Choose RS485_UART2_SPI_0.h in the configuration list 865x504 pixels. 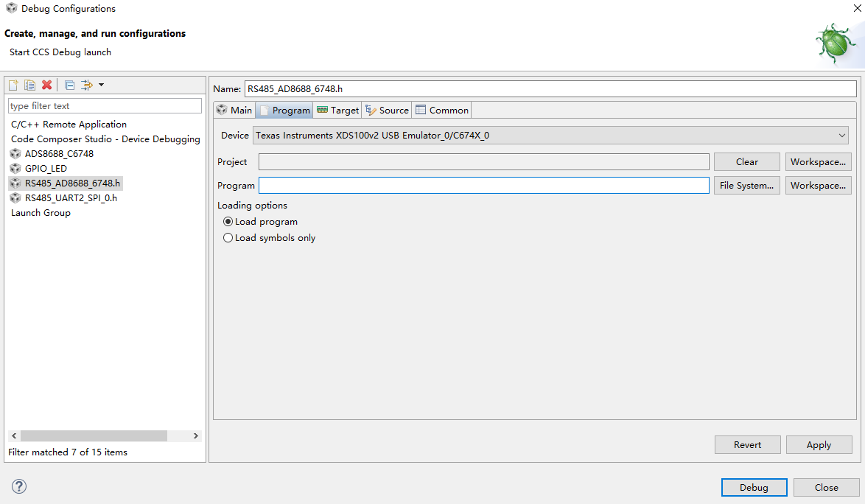69,197
